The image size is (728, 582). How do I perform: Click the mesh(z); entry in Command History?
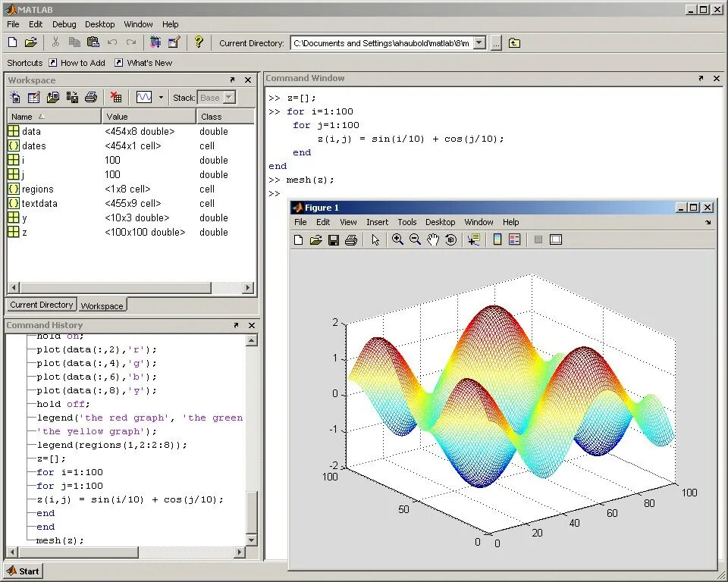pos(60,540)
